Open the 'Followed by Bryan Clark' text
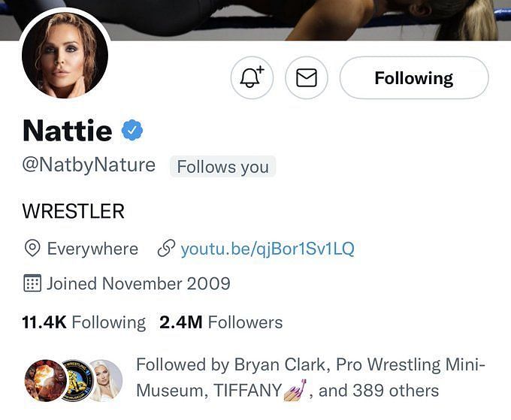Image resolution: width=511 pixels, height=420 pixels. (x=231, y=364)
